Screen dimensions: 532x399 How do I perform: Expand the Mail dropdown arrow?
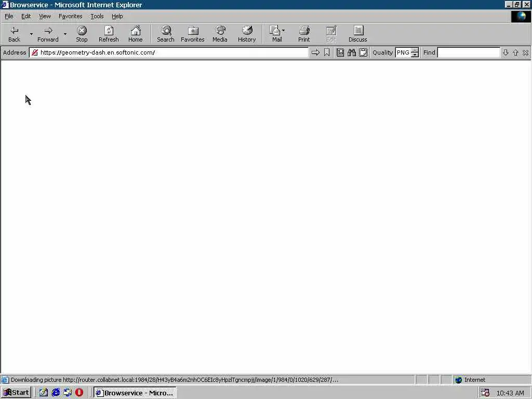pos(283,31)
